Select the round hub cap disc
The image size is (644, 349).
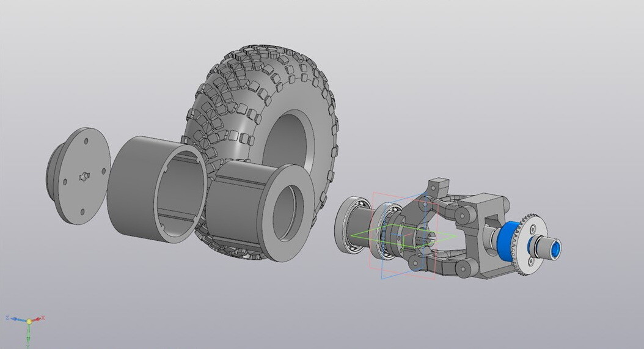(78, 175)
